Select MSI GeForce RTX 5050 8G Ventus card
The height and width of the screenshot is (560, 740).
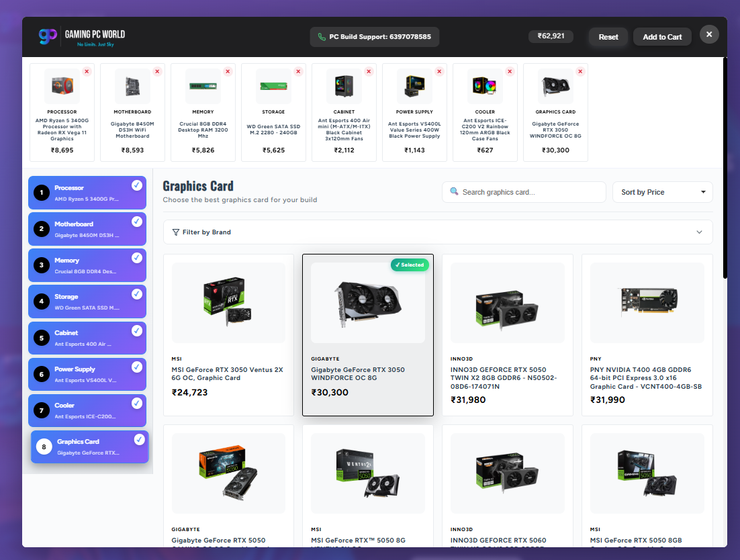tap(367, 486)
